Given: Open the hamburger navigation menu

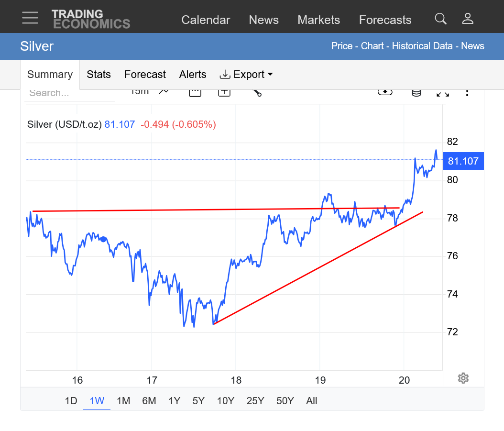Looking at the screenshot, I should [30, 18].
